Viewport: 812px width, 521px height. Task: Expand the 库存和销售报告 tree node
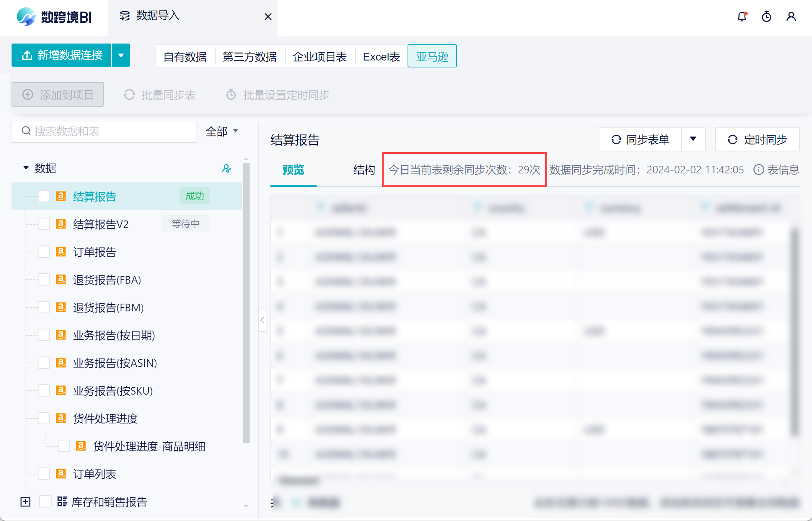[25, 501]
